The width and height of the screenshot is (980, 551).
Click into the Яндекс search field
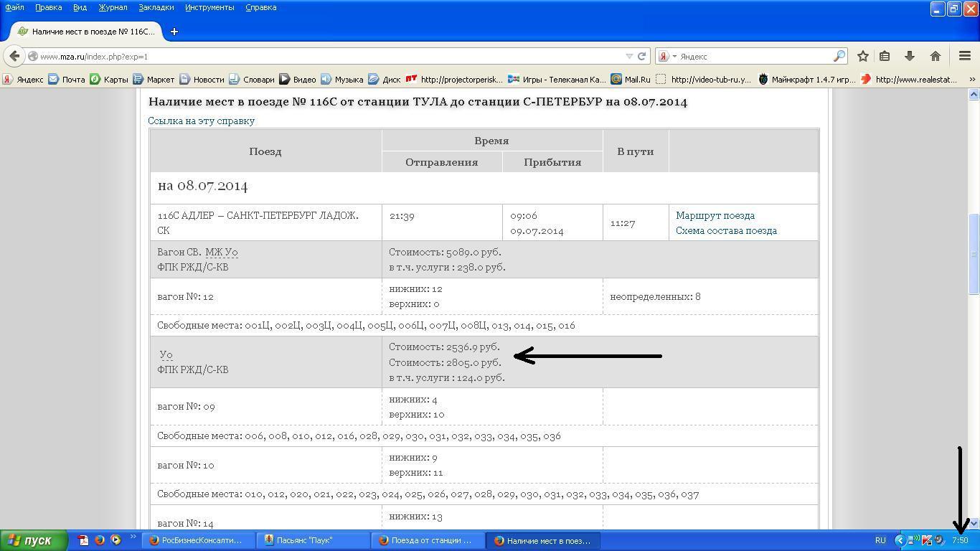753,56
